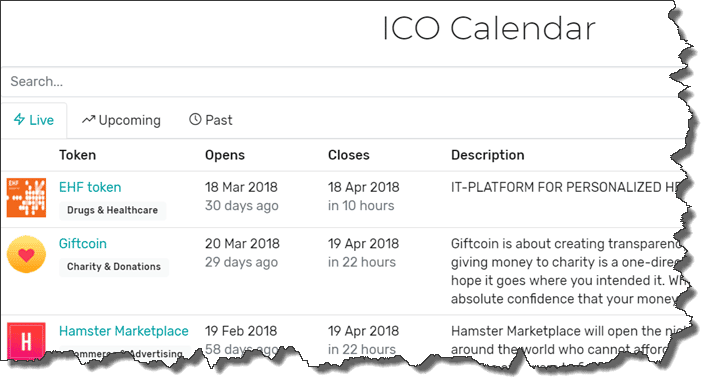Select the Live tab
This screenshot has height=392, width=715.
(34, 120)
